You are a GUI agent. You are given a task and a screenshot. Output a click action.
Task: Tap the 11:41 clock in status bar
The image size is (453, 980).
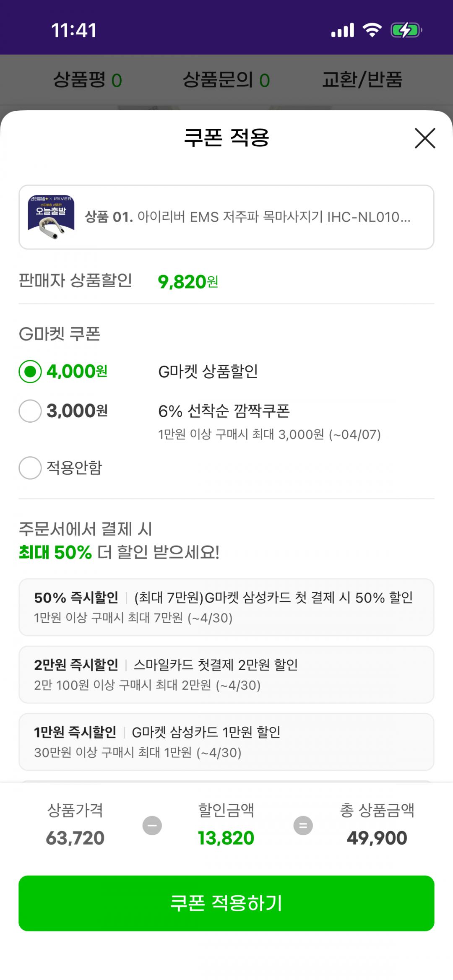[x=74, y=31]
